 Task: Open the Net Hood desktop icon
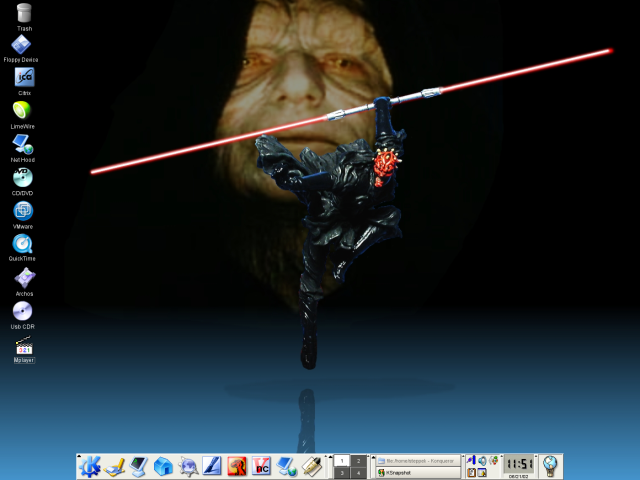click(23, 144)
